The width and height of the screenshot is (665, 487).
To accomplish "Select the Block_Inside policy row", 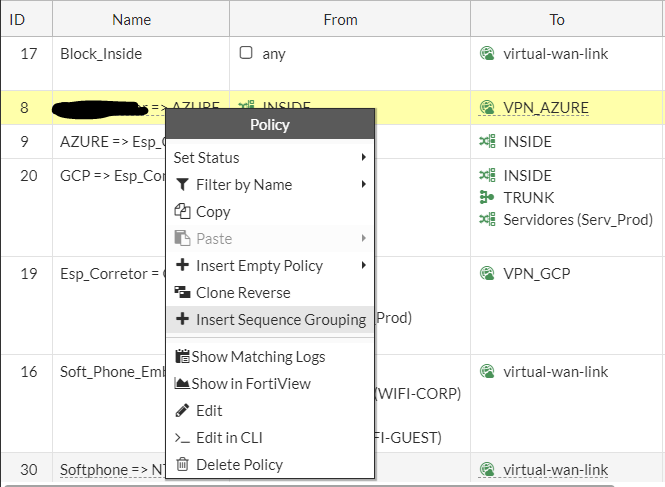I will [101, 54].
